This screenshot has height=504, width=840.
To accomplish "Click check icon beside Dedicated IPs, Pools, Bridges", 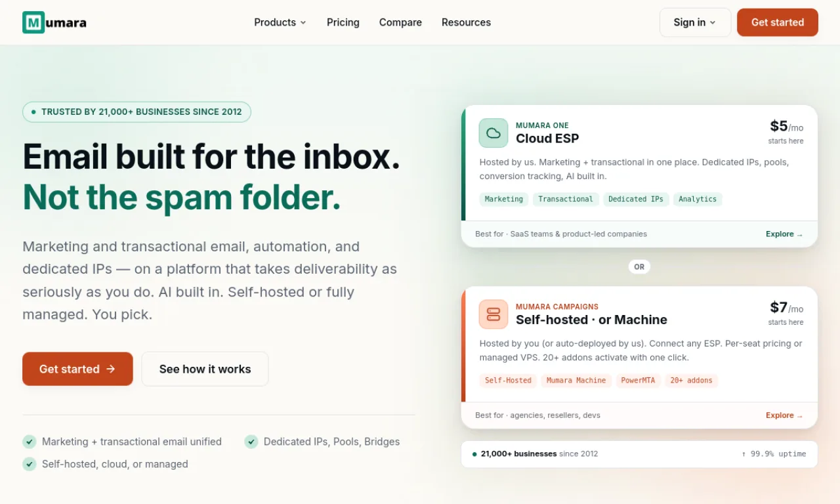I will 251,442.
